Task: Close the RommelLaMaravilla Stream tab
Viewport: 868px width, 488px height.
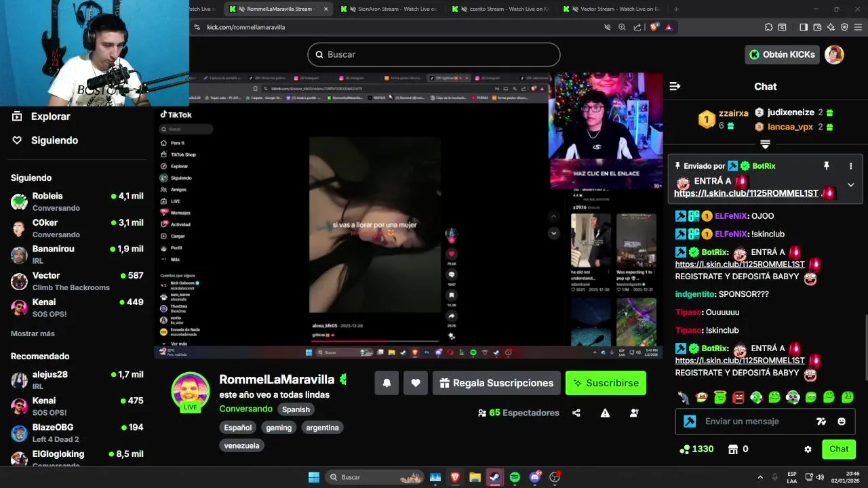Action: coord(325,9)
